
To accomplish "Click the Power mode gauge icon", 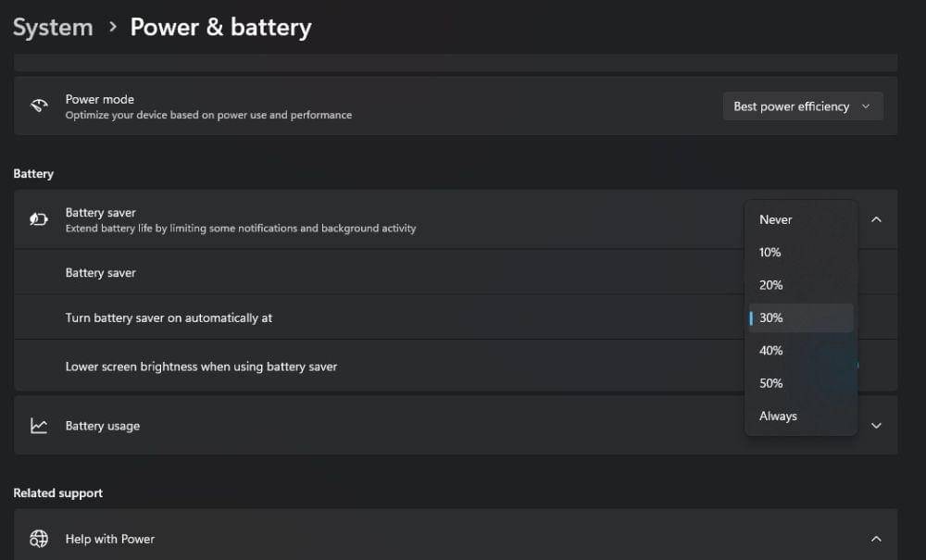I will coord(39,106).
